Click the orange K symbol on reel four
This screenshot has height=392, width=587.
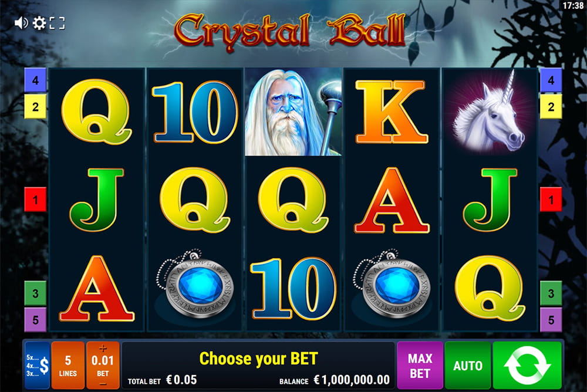pos(391,112)
